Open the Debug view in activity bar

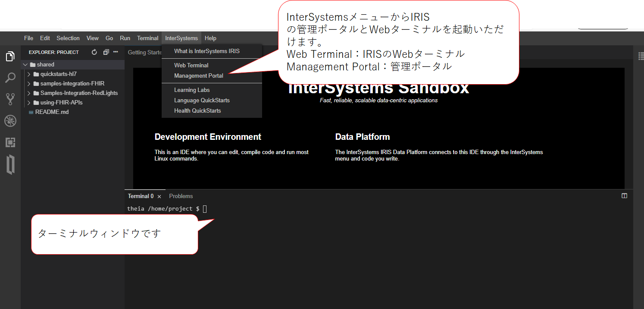[10, 121]
